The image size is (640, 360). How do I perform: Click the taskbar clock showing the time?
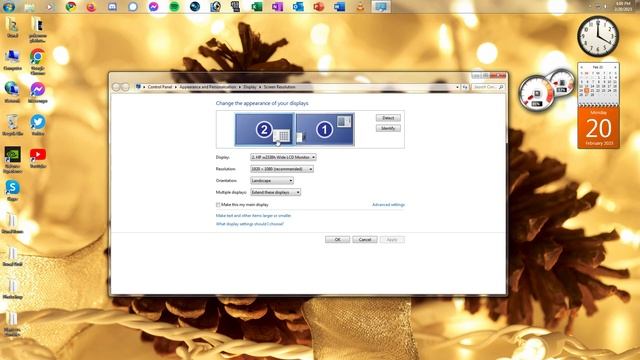click(x=623, y=6)
